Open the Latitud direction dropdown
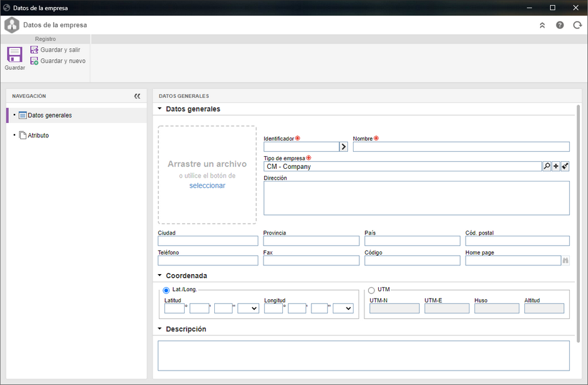Viewport: 588px width, 385px height. (x=248, y=309)
